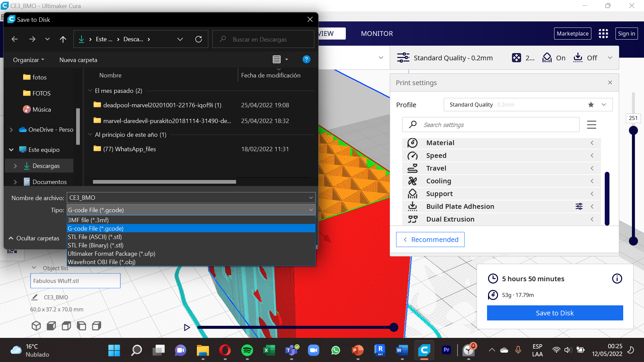Choose G-code File (*.gcode) option
Viewport: 644px width, 362px height.
pos(191,228)
